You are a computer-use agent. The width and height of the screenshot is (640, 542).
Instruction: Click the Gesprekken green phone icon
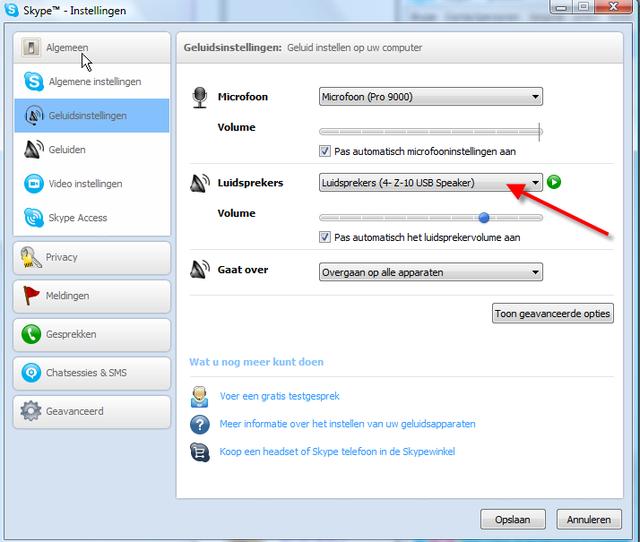coord(31,334)
